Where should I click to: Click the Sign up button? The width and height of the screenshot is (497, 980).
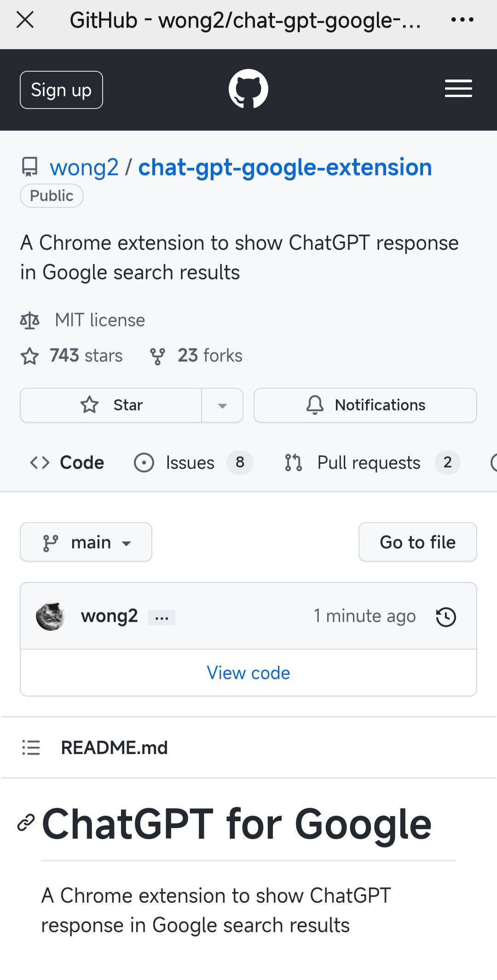(x=61, y=90)
